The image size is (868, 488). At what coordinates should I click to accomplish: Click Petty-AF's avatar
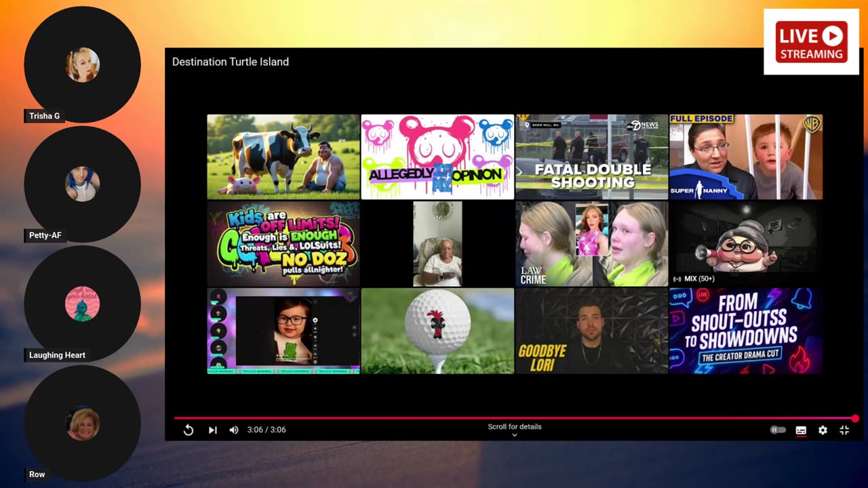click(83, 184)
